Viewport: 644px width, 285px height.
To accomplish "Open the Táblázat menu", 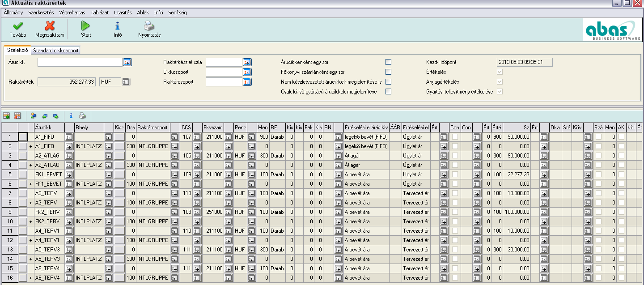I will tap(99, 13).
